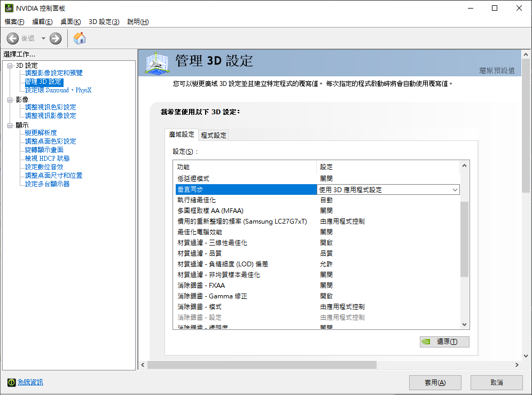Select 材質過濾 - 負精細度 (LOD) 偏差 row
532x395 pixels.
click(x=318, y=264)
